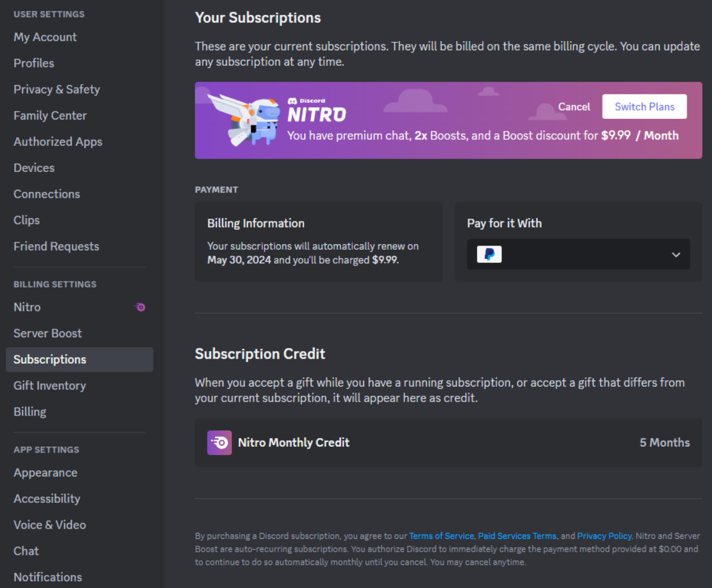Viewport: 712px width, 588px height.
Task: Click the 'Pay for it With' label
Action: point(504,223)
